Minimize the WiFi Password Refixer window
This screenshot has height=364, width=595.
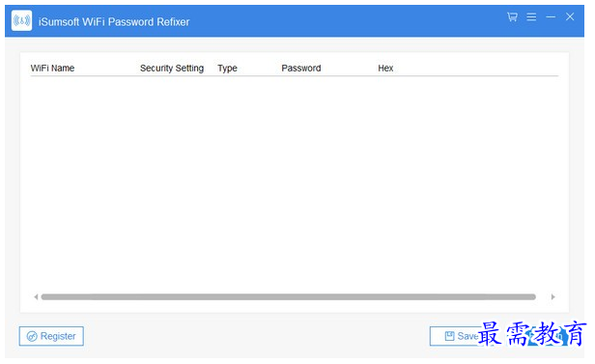click(551, 17)
